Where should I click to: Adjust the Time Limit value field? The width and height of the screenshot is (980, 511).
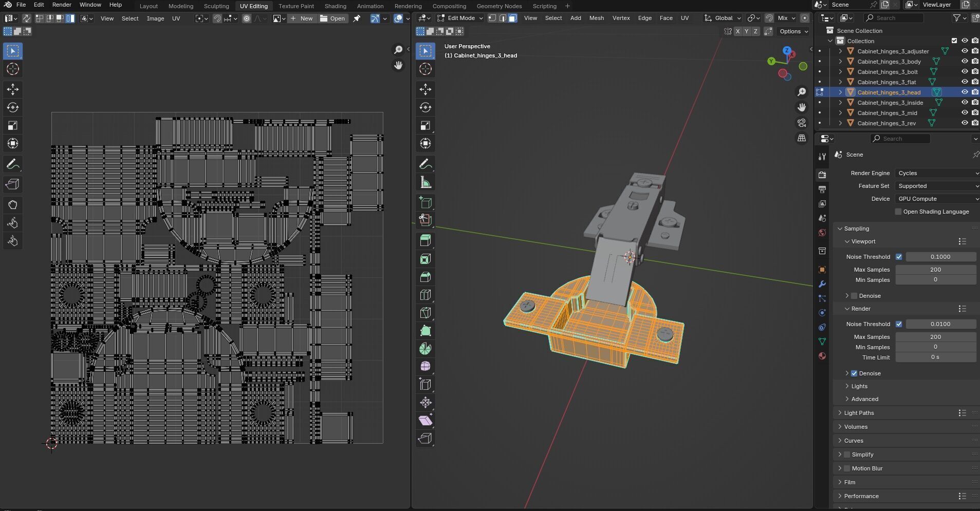pyautogui.click(x=935, y=357)
